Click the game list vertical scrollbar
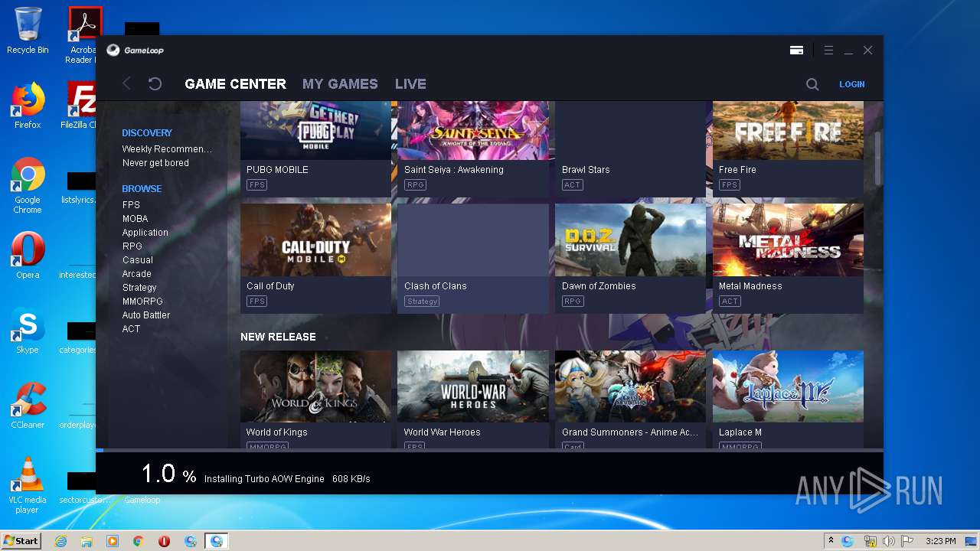The height and width of the screenshot is (551, 980). [877, 158]
